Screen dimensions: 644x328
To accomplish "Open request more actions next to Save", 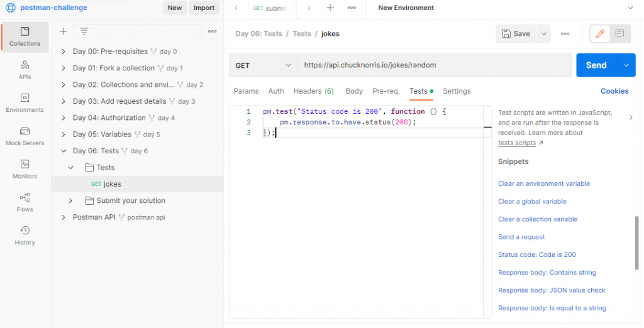I will tap(565, 34).
